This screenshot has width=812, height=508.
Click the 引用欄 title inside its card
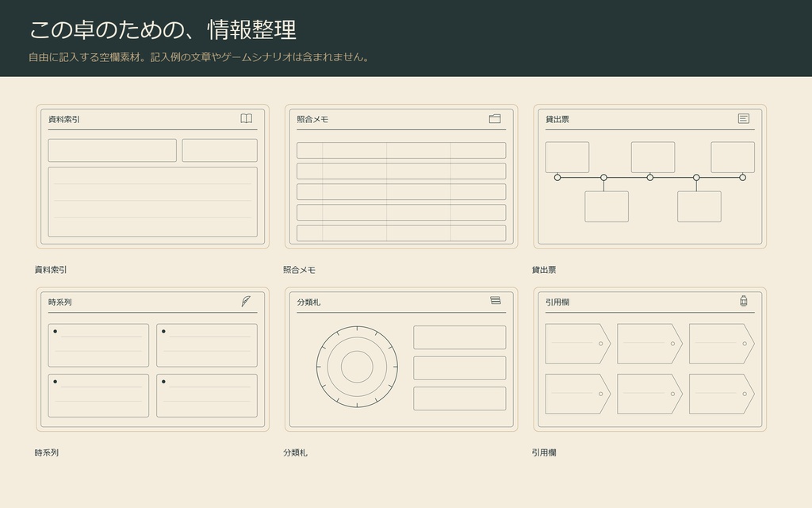557,302
